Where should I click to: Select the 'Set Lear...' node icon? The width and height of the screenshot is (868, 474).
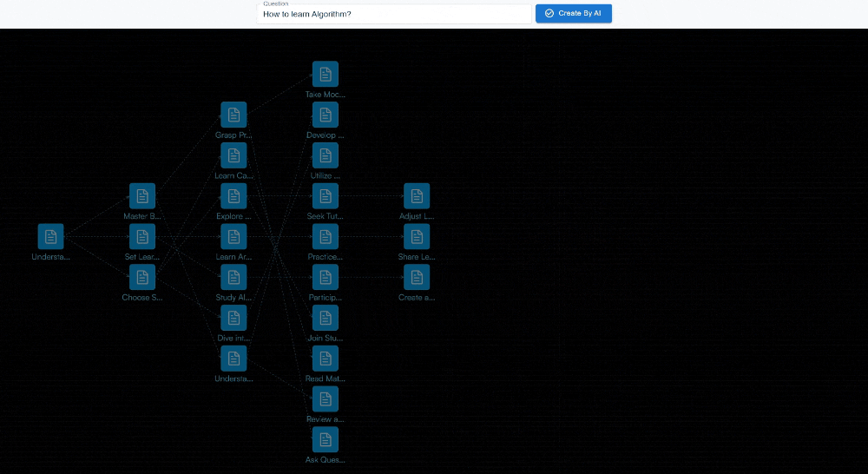point(142,236)
